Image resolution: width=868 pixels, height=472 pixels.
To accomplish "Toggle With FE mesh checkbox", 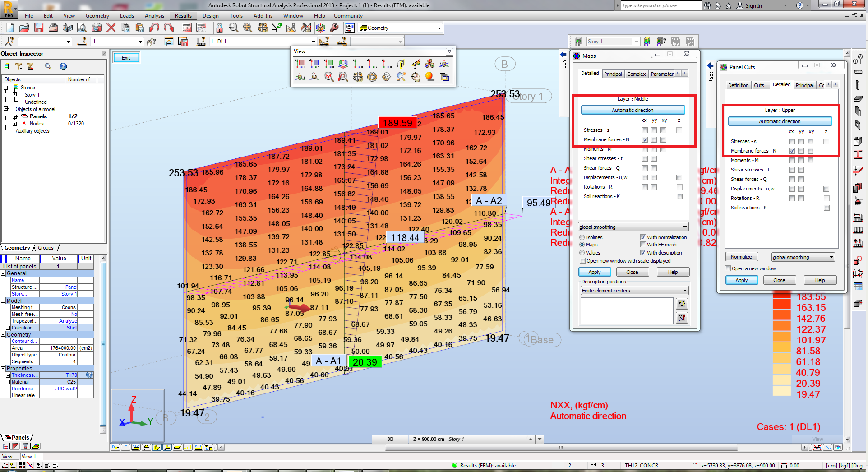I will pyautogui.click(x=643, y=245).
